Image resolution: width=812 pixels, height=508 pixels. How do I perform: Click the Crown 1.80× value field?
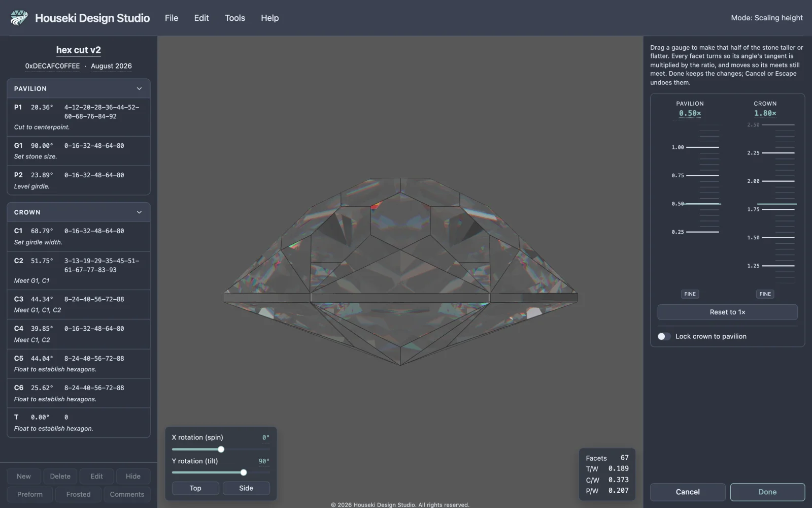(765, 113)
